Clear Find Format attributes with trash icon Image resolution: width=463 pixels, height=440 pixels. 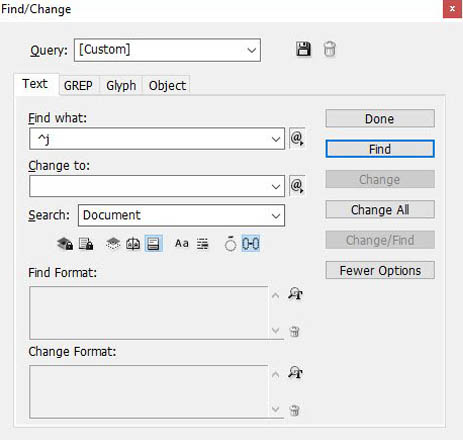[x=294, y=331]
